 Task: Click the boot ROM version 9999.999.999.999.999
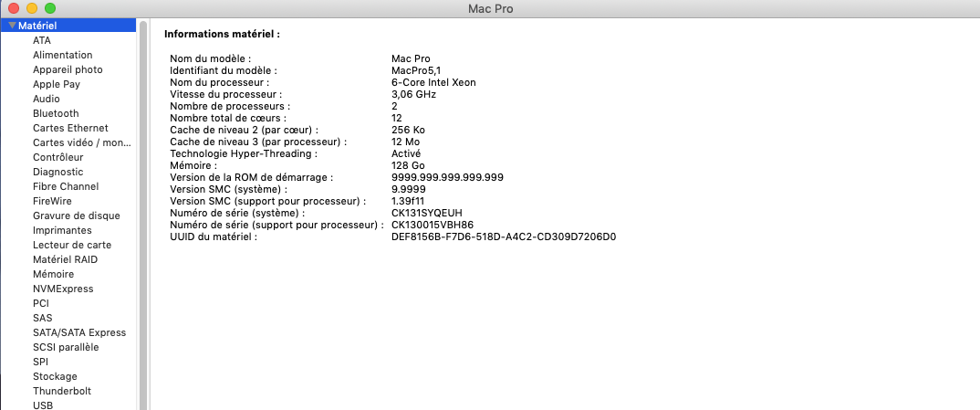pos(447,177)
